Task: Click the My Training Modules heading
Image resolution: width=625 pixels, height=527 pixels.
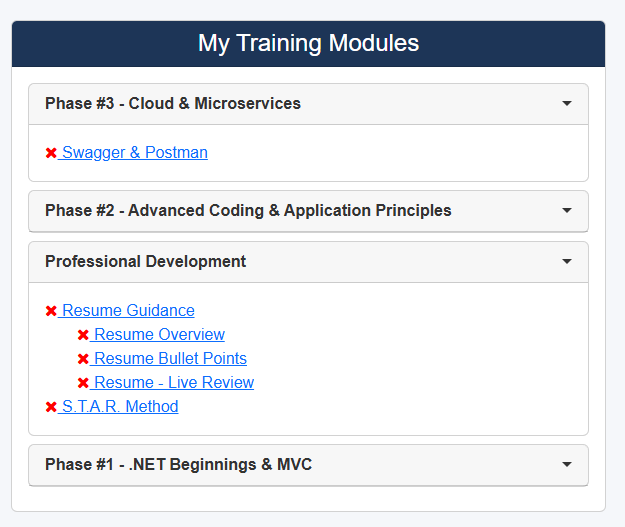Action: click(x=308, y=44)
